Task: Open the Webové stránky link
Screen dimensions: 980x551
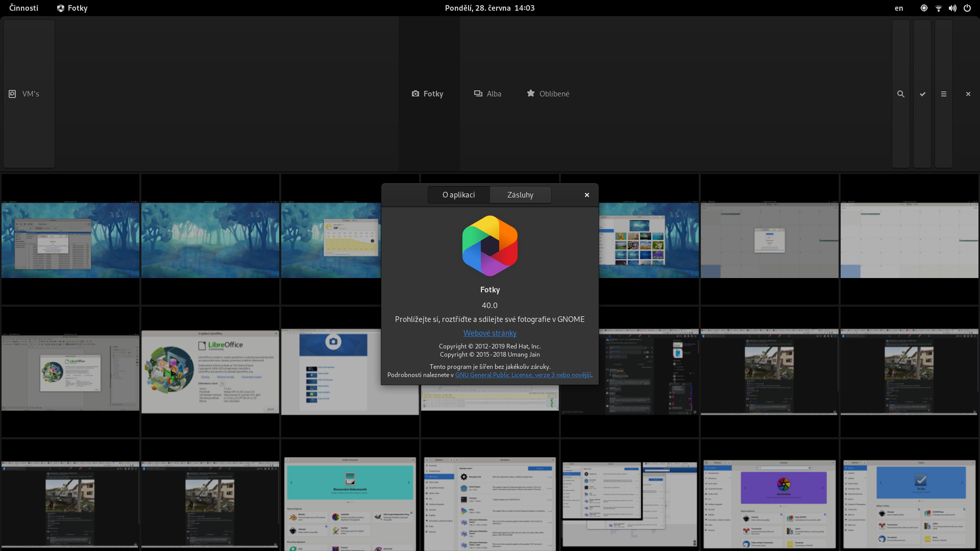Action: click(x=490, y=333)
